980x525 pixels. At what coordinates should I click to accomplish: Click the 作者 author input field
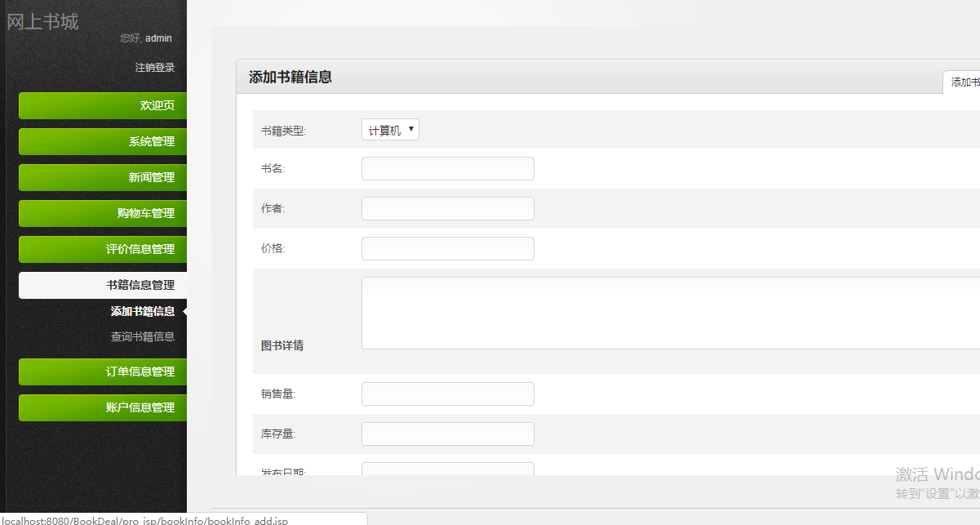(447, 208)
